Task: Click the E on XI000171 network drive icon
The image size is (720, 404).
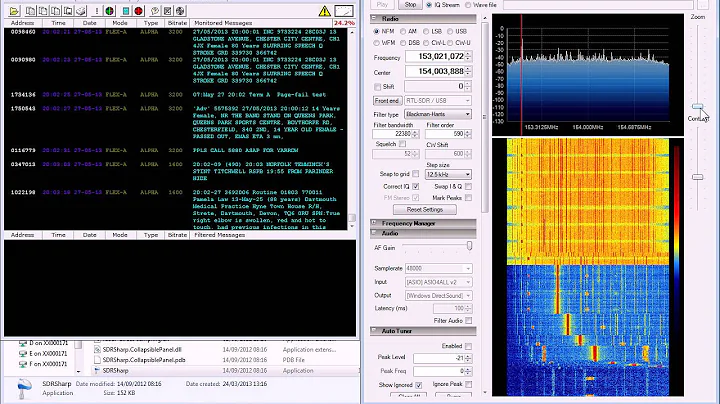Action: [22, 354]
